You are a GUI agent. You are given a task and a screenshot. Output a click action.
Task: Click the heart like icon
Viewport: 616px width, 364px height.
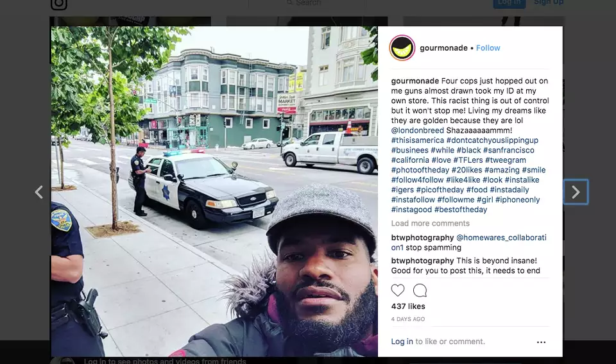398,290
